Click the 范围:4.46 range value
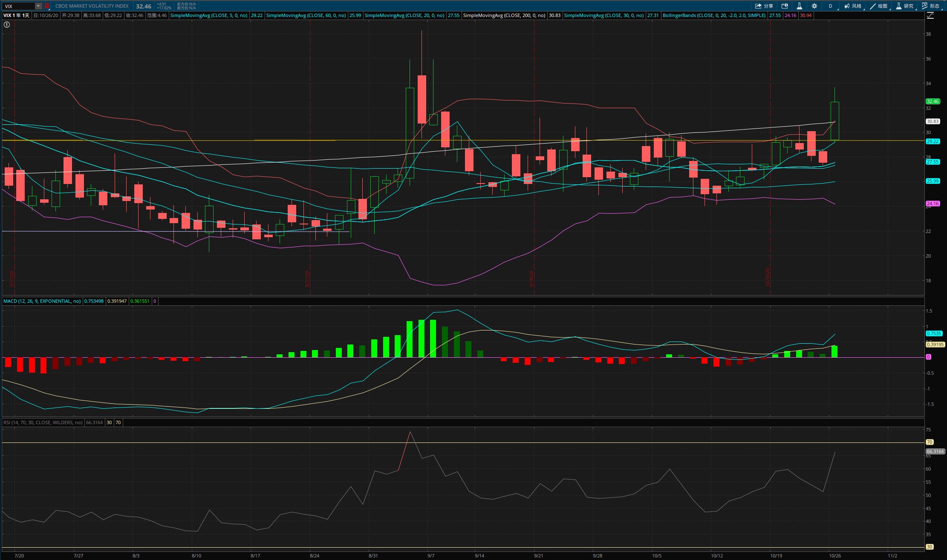The height and width of the screenshot is (560, 947). [x=156, y=15]
